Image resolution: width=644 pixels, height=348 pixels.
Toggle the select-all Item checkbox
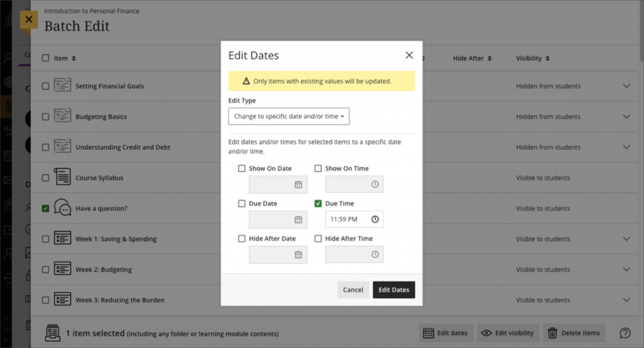point(45,58)
